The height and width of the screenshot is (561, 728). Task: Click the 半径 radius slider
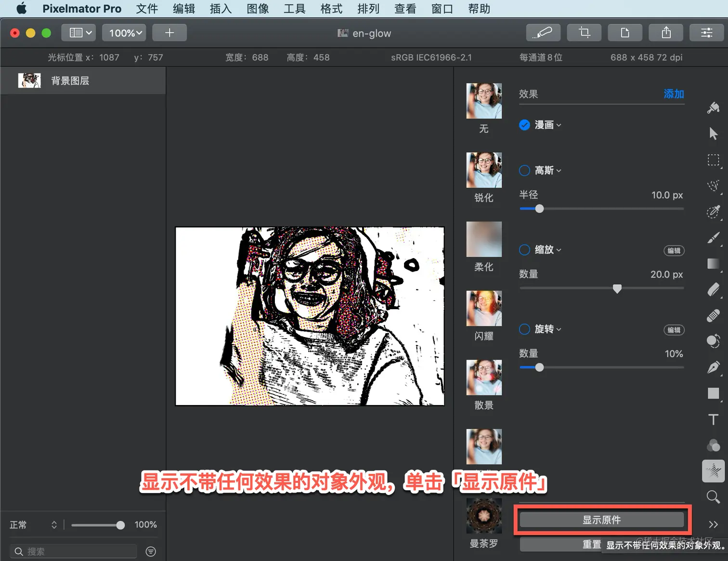[602, 209]
